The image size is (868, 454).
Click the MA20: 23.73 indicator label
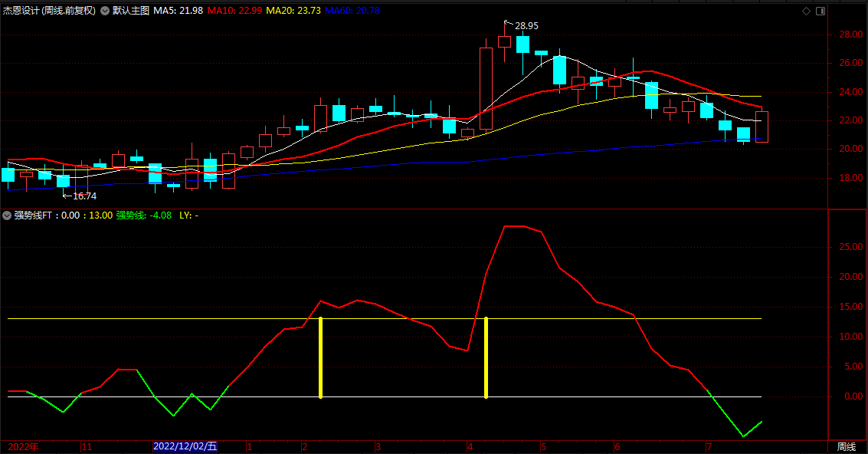coord(293,11)
